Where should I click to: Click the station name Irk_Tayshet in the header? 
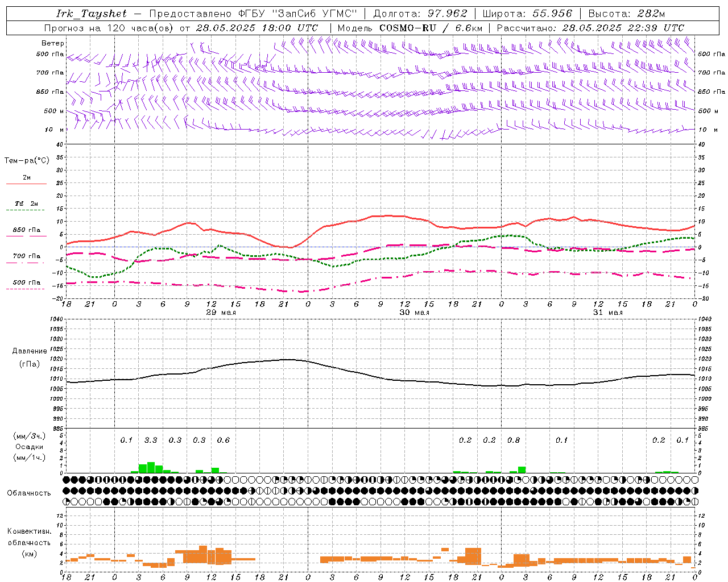pos(92,14)
